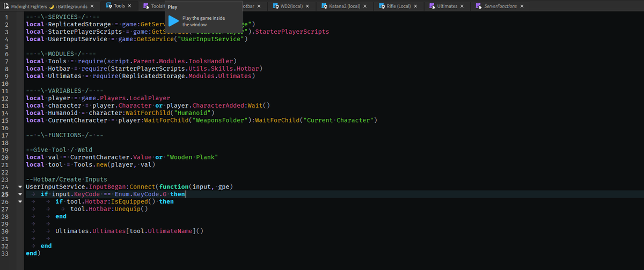Click the Ultimates tab's module script icon
Image resolution: width=644 pixels, height=270 pixels.
click(433, 6)
